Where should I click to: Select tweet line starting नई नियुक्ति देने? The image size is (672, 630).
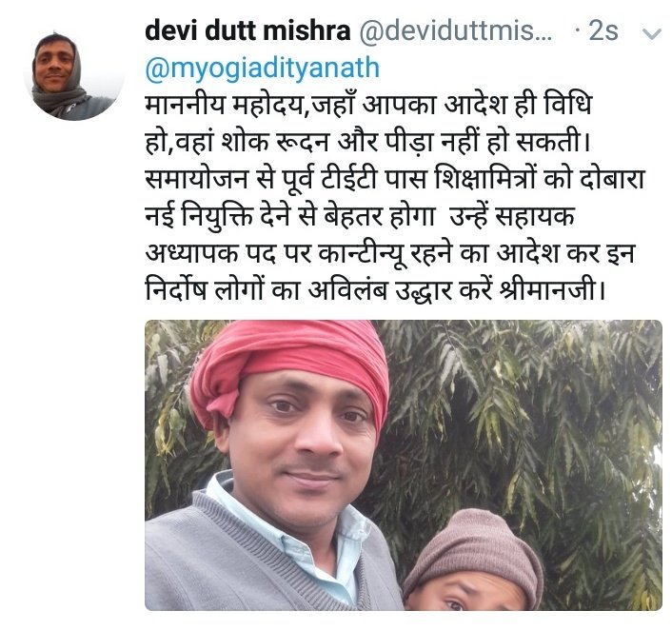360,216
